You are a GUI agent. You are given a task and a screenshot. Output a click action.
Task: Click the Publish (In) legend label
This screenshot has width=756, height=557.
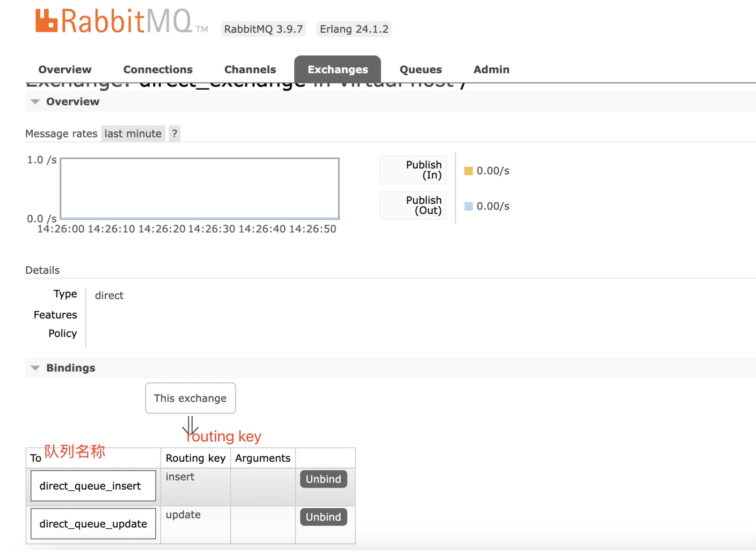pos(413,170)
